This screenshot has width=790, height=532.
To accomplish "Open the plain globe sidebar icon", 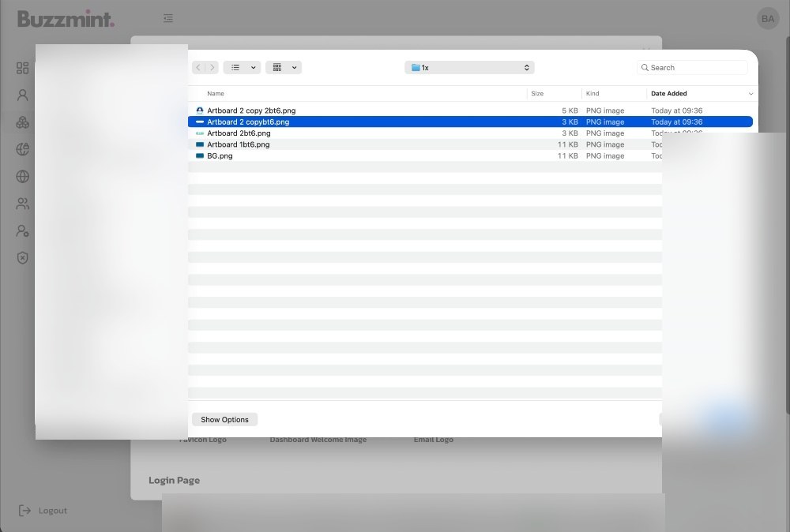I will point(23,177).
